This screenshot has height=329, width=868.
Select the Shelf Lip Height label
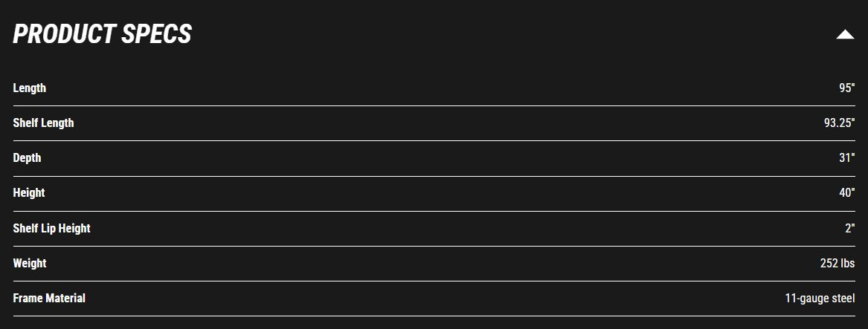click(x=51, y=228)
